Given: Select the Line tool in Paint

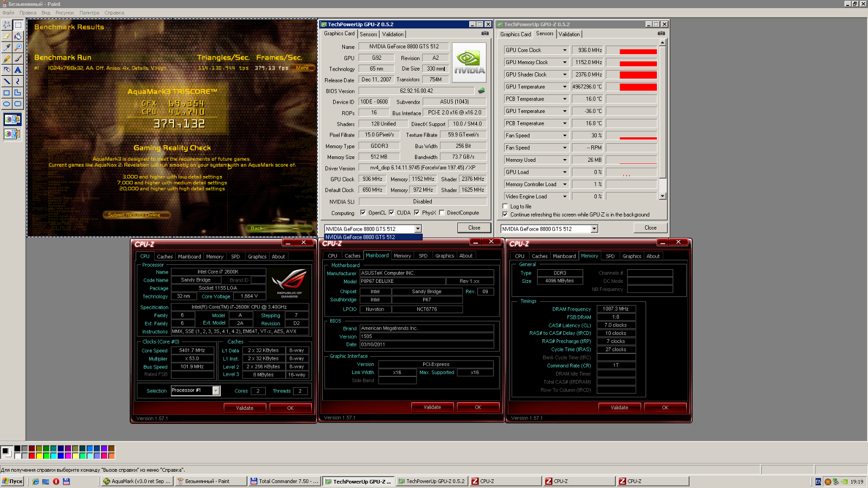Looking at the screenshot, I should [x=7, y=81].
